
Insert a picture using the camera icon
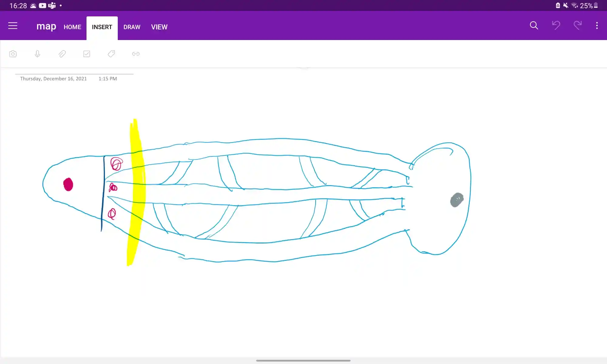coord(13,54)
